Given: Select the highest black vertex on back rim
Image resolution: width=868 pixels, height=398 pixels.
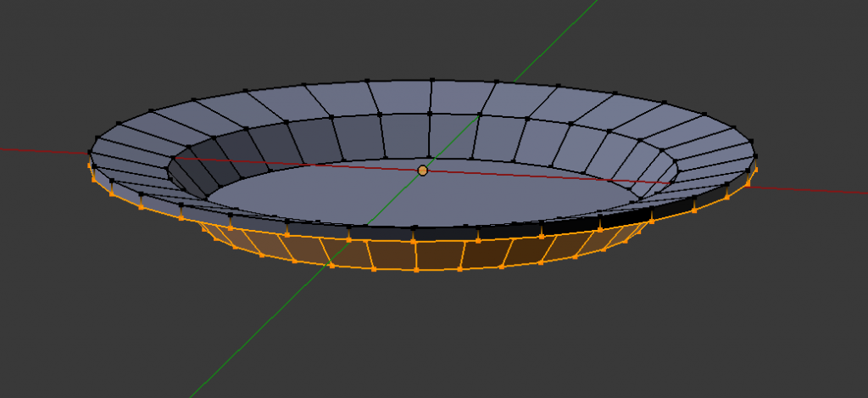Looking at the screenshot, I should point(431,81).
